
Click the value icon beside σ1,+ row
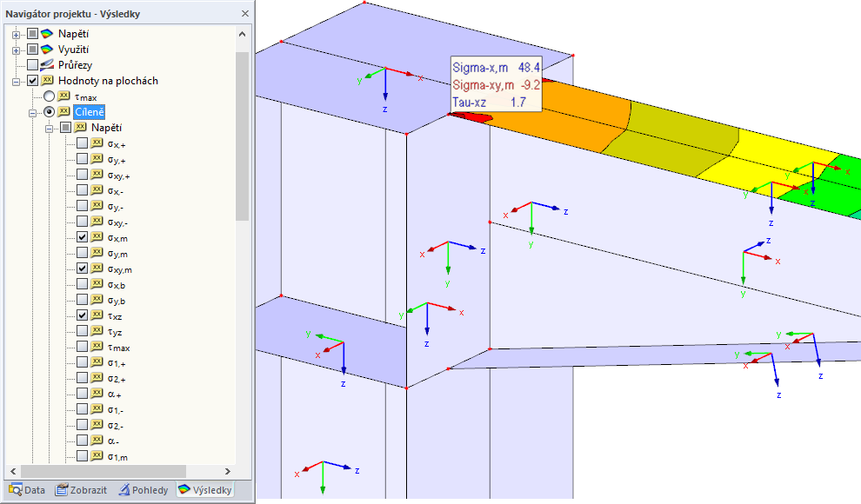(97, 362)
